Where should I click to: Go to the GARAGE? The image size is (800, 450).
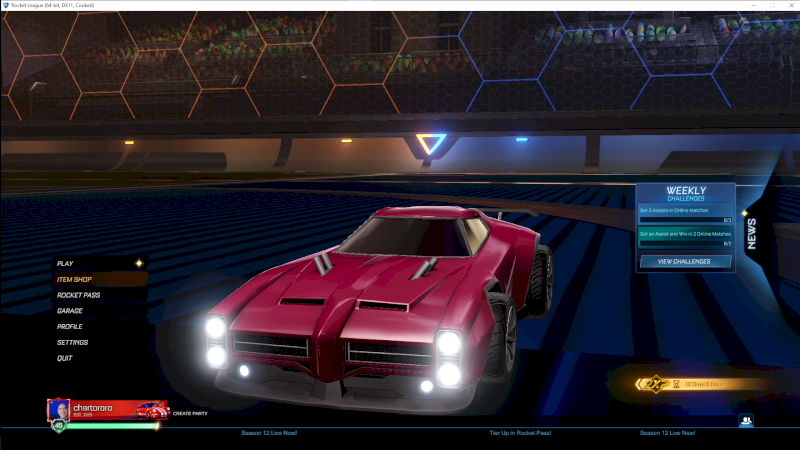click(x=70, y=311)
